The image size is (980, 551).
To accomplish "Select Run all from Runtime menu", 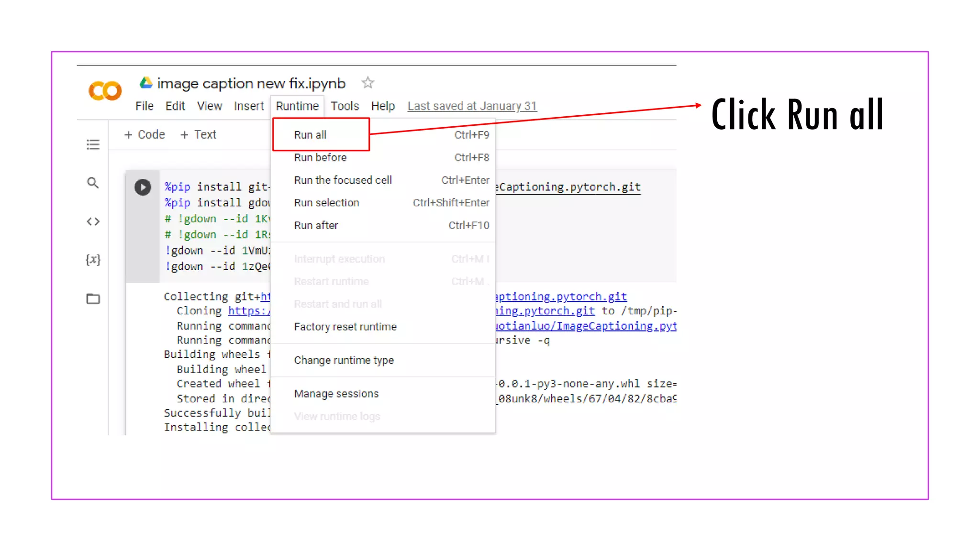I will [x=310, y=135].
